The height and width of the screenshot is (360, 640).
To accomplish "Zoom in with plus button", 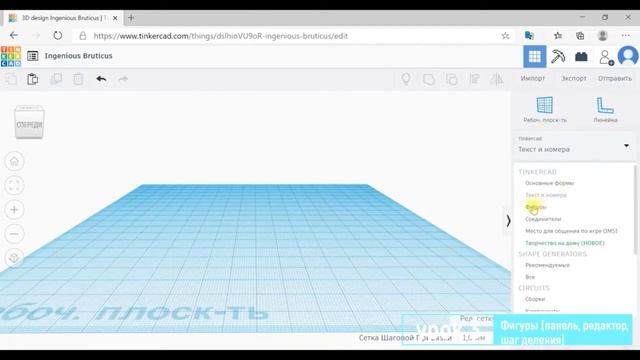I will [x=14, y=210].
